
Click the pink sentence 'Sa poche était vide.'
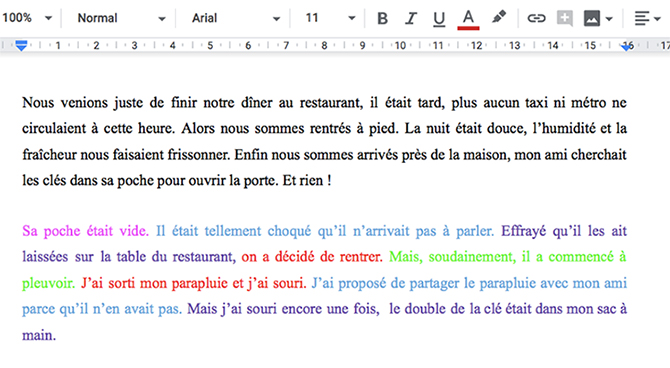pos(85,231)
